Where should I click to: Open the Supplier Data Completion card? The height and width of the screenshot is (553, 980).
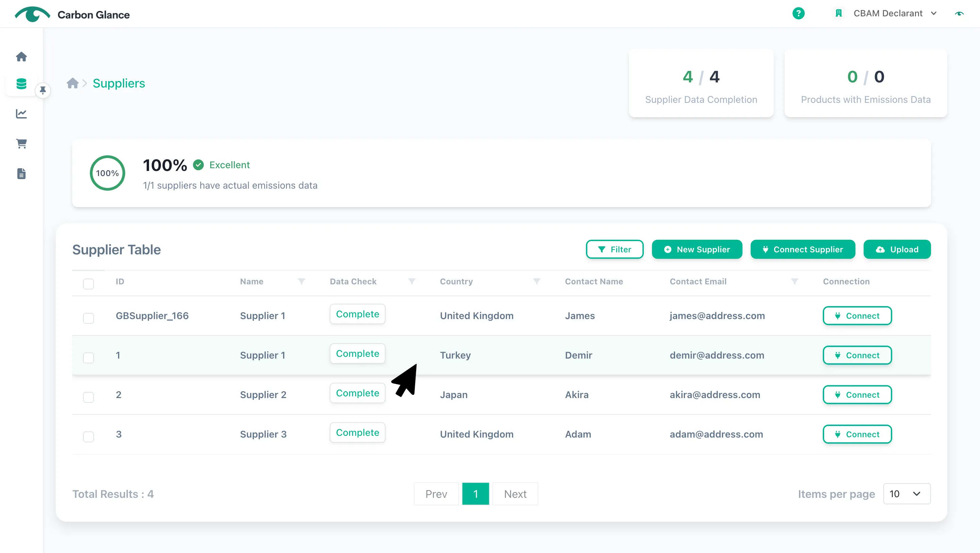click(x=701, y=83)
